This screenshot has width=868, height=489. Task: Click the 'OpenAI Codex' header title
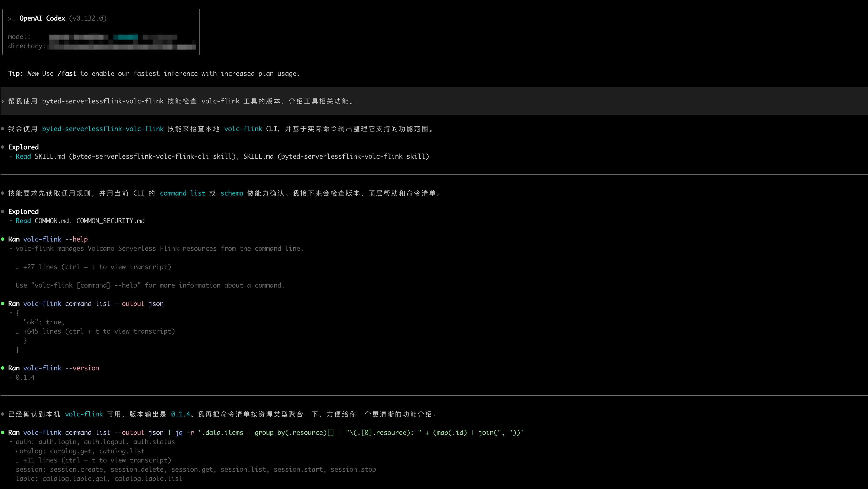(42, 18)
